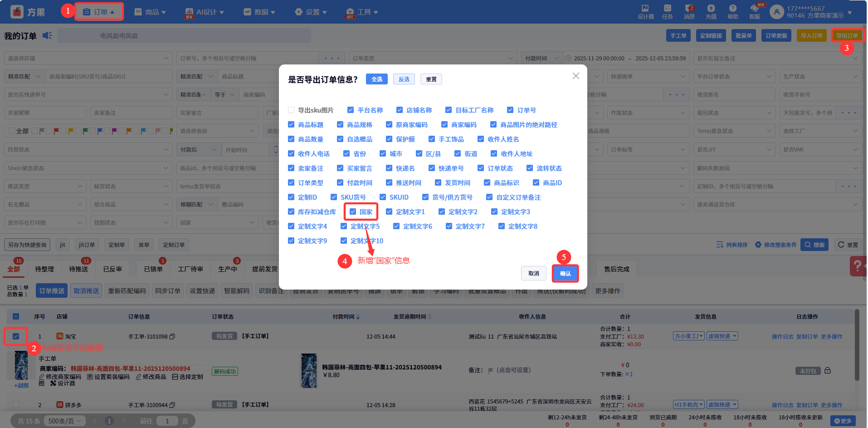Viewport: 868px width, 428px height.
Task: Click 确认 to confirm export
Action: [565, 273]
